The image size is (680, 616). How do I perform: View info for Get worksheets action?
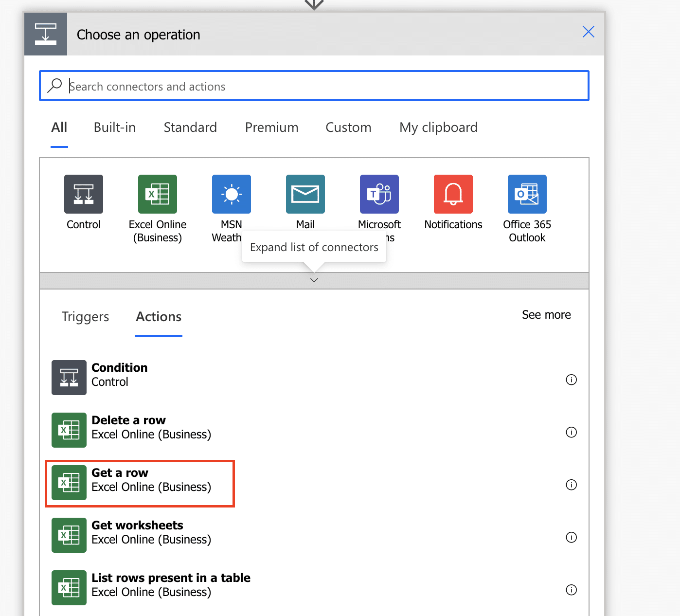571,537
